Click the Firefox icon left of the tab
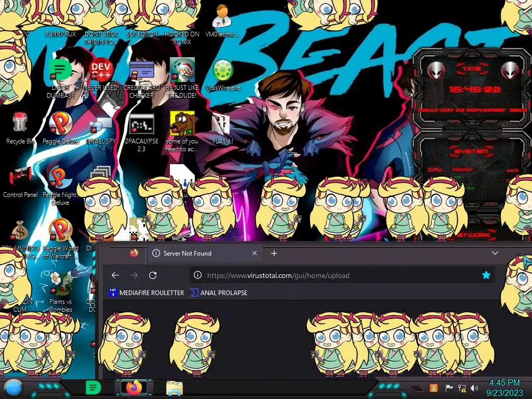532x399 pixels. [134, 253]
